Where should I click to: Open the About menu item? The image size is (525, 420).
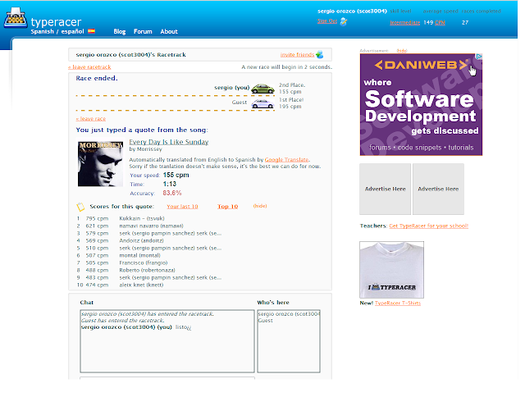[x=169, y=31]
